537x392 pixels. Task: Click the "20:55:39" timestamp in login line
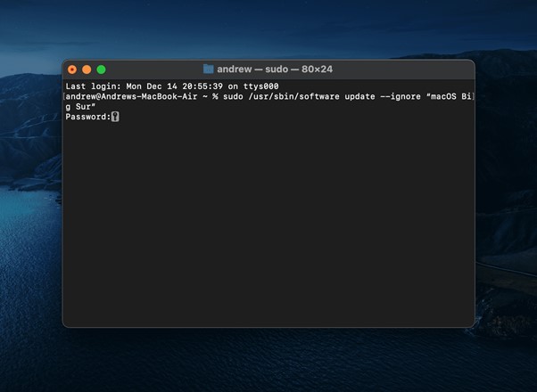[207, 86]
